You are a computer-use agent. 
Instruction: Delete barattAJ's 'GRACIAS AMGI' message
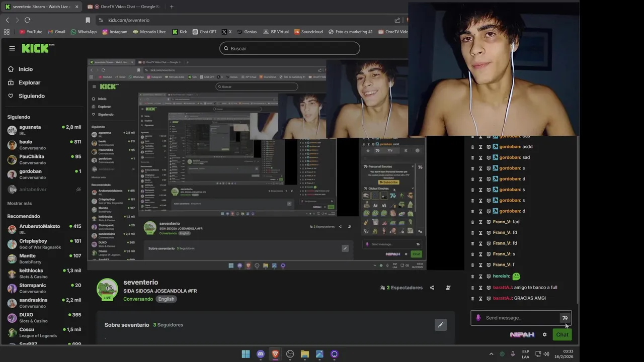pos(472,298)
